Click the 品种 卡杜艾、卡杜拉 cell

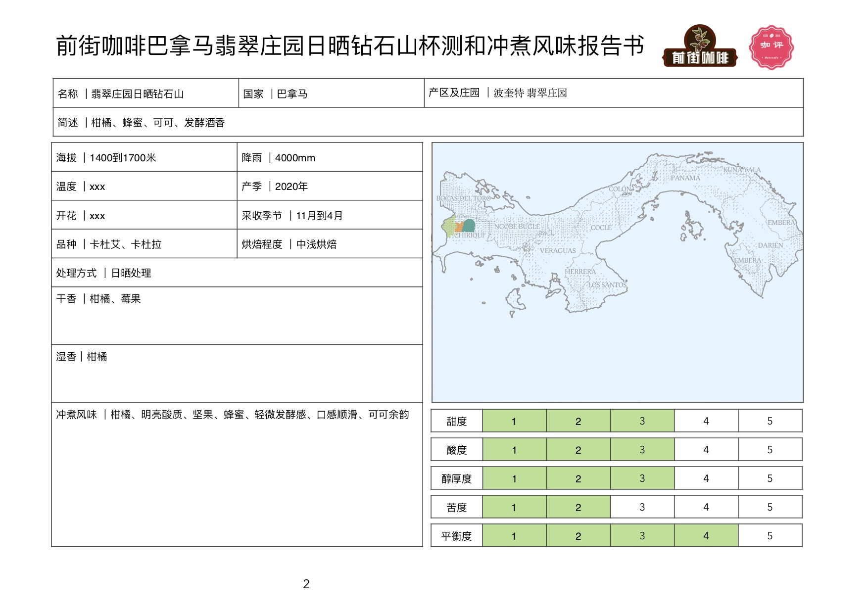[x=145, y=244]
